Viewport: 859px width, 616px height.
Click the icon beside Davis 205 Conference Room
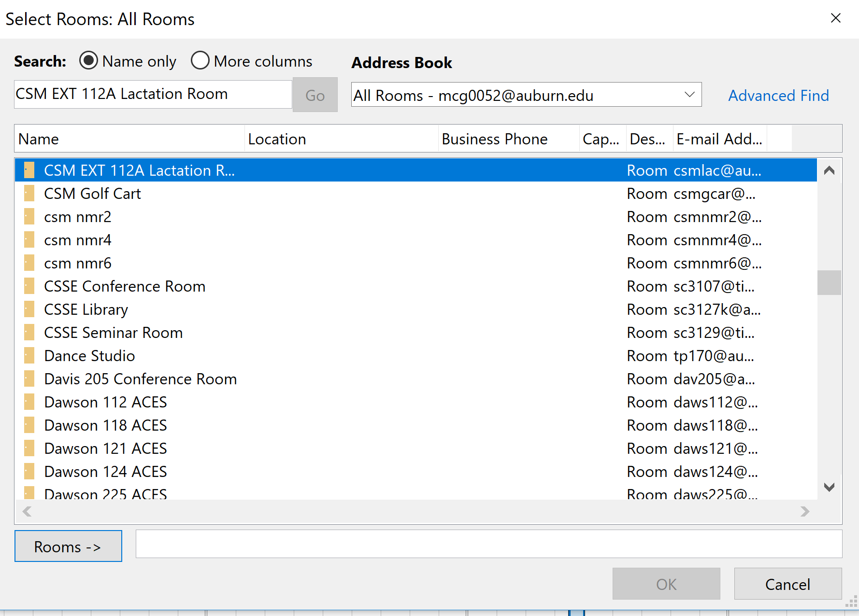point(29,379)
